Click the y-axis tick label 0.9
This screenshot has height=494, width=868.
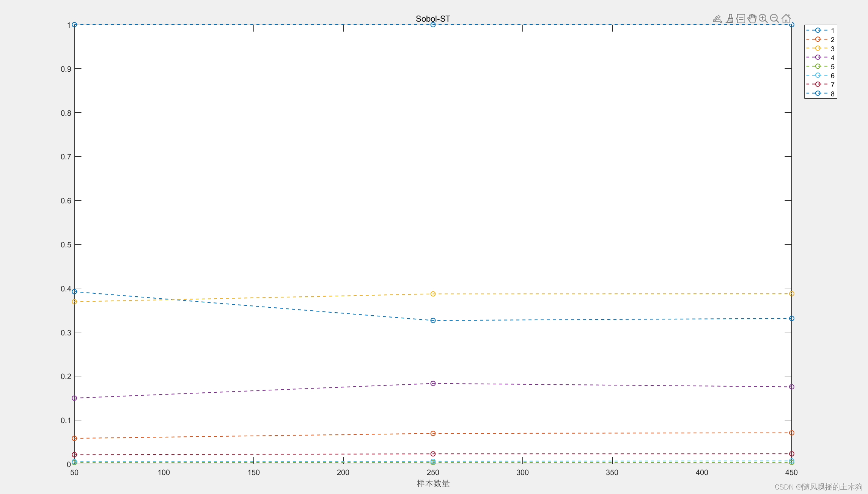[66, 69]
